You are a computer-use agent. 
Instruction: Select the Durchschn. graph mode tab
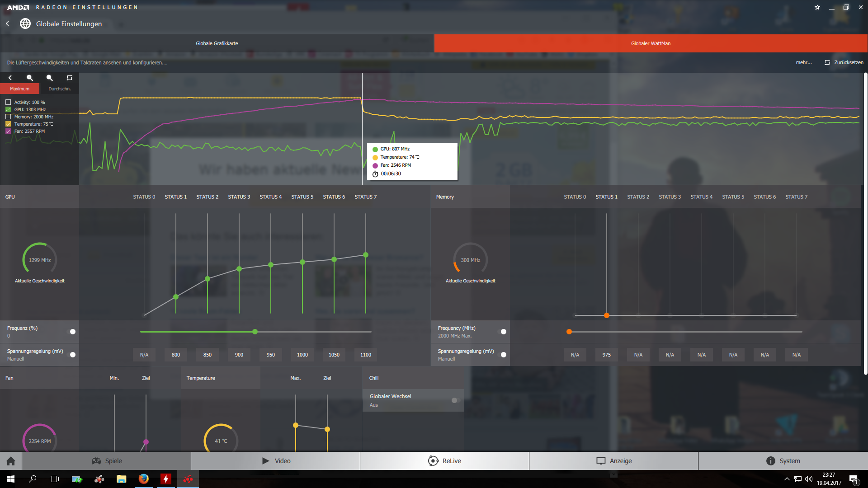60,89
